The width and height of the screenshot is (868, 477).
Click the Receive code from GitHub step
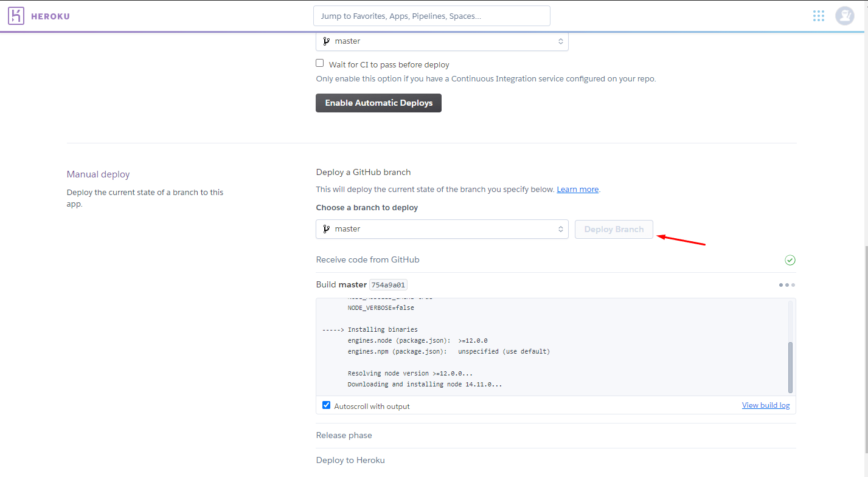368,260
